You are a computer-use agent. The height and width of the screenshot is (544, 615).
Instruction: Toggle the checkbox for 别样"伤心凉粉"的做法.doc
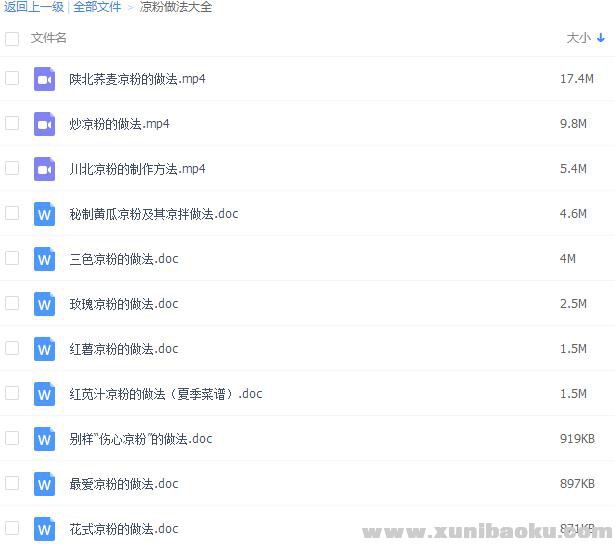click(12, 438)
